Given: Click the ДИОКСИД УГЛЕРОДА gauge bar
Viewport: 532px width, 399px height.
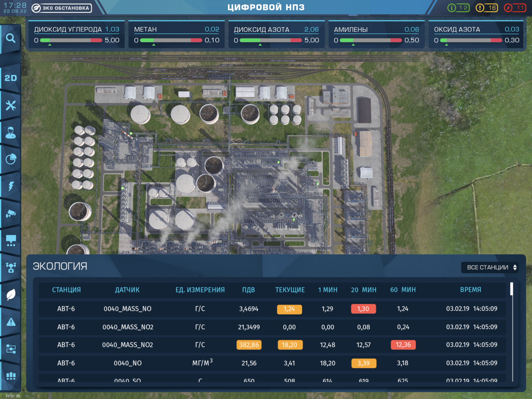Looking at the screenshot, I should click(x=71, y=40).
